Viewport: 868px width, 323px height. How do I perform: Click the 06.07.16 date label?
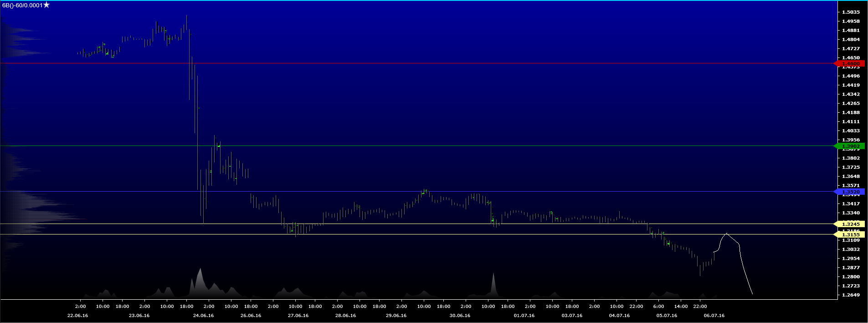(x=714, y=316)
